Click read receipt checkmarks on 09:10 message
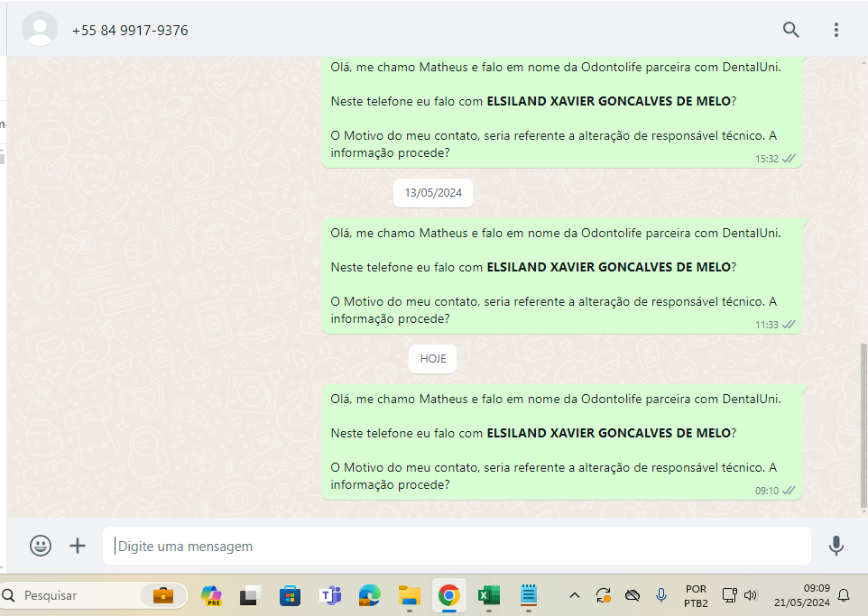The height and width of the screenshot is (616, 868). point(789,491)
